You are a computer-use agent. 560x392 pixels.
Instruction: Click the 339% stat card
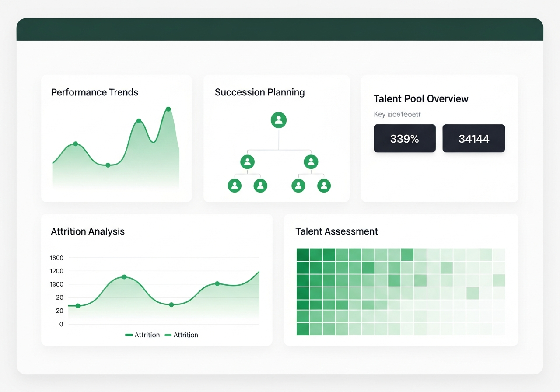tap(404, 138)
